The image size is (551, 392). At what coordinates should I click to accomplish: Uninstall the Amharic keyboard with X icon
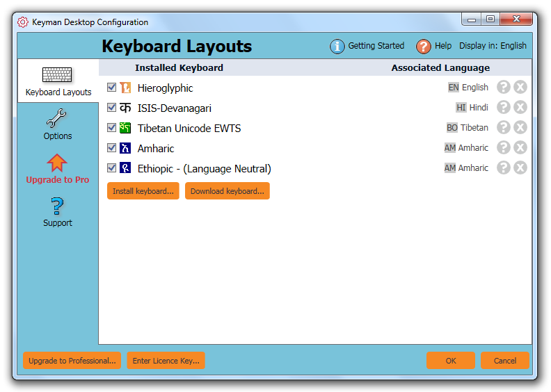520,147
